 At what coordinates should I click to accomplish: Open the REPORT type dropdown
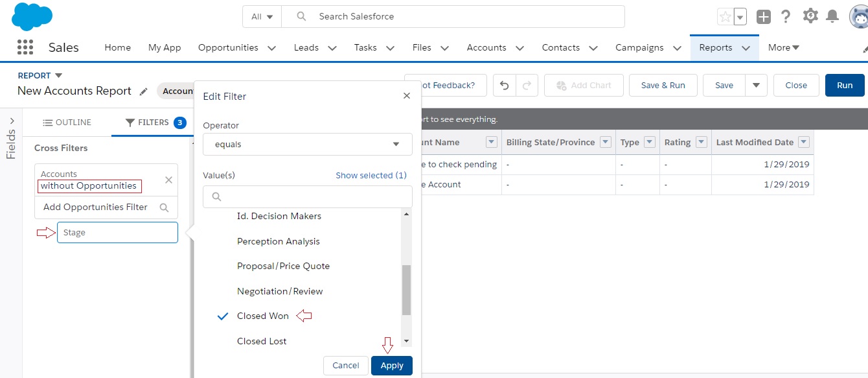click(58, 75)
